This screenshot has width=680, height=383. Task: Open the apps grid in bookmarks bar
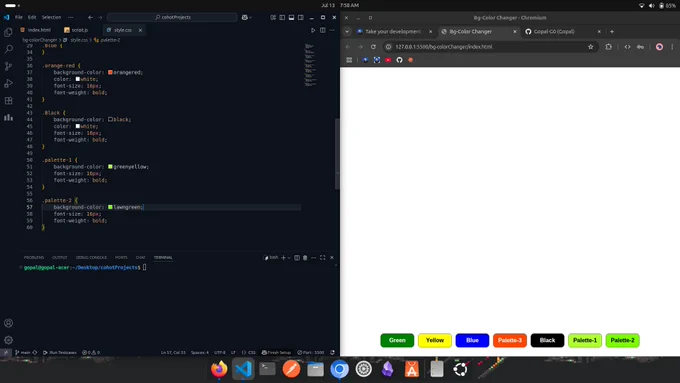click(349, 60)
